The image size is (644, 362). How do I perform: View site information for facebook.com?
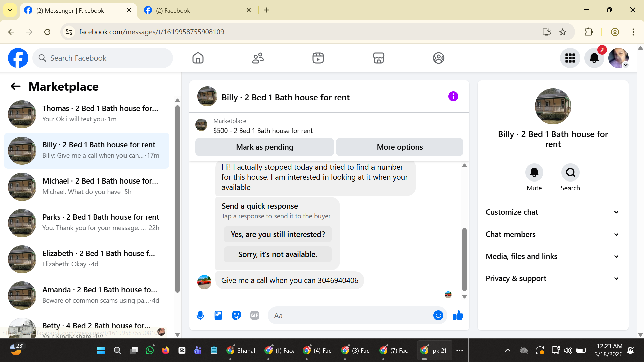(x=69, y=32)
